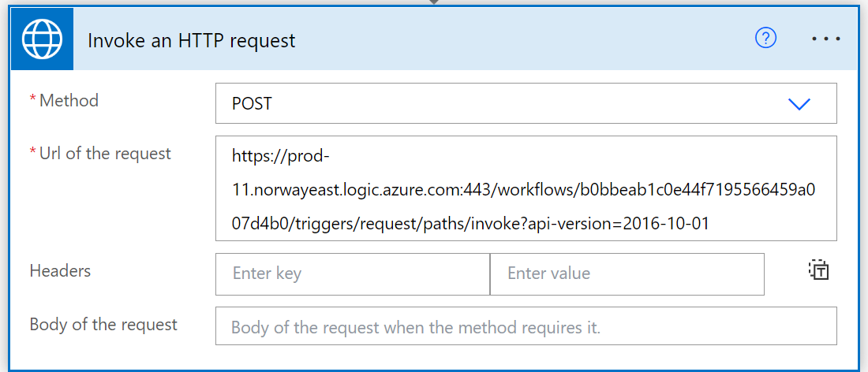
Task: Open the three-dot action menu
Action: [826, 39]
